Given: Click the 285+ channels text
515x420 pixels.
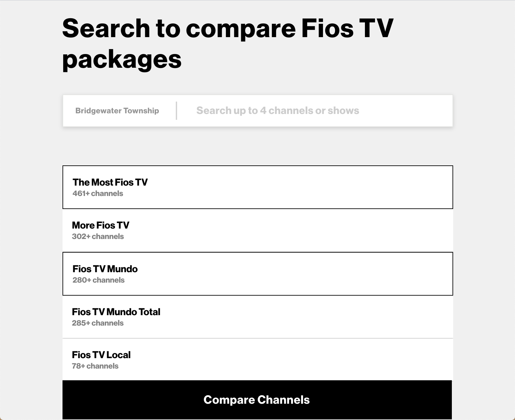Looking at the screenshot, I should point(98,323).
